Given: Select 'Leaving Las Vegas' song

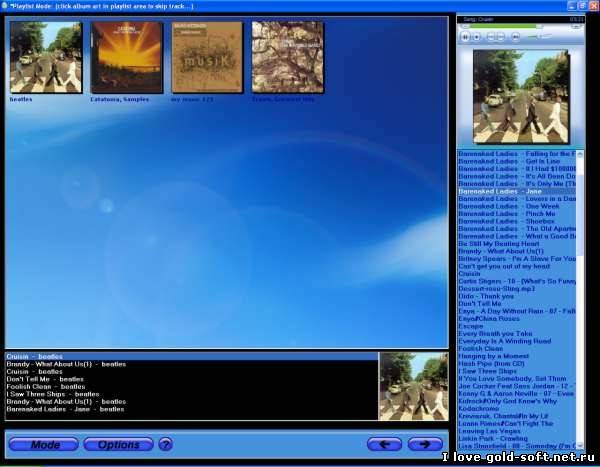Looking at the screenshot, I should pos(517,431).
